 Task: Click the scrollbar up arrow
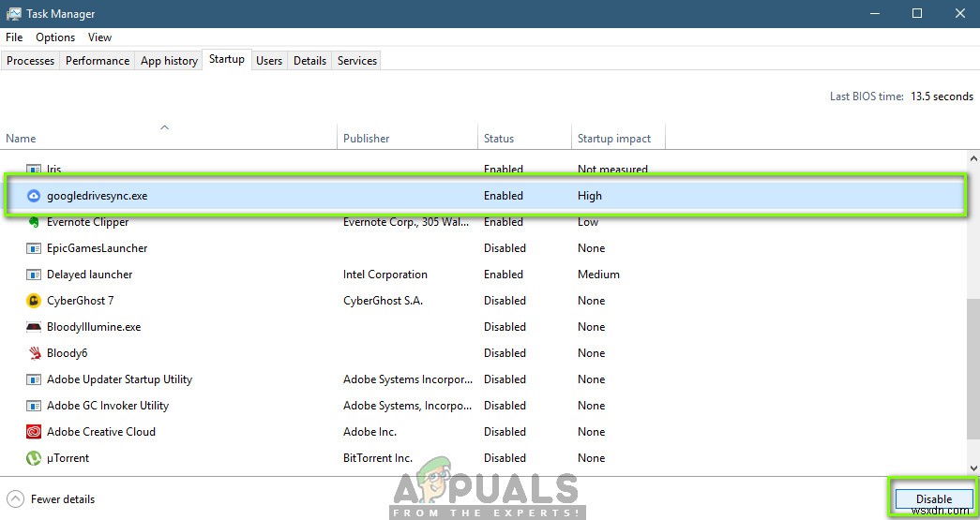pos(973,159)
